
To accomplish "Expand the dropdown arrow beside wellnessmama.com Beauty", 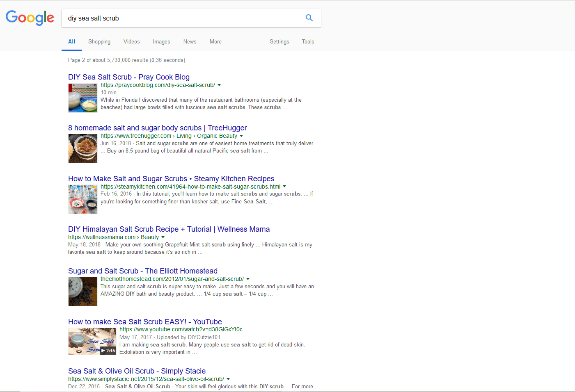I will point(163,237).
